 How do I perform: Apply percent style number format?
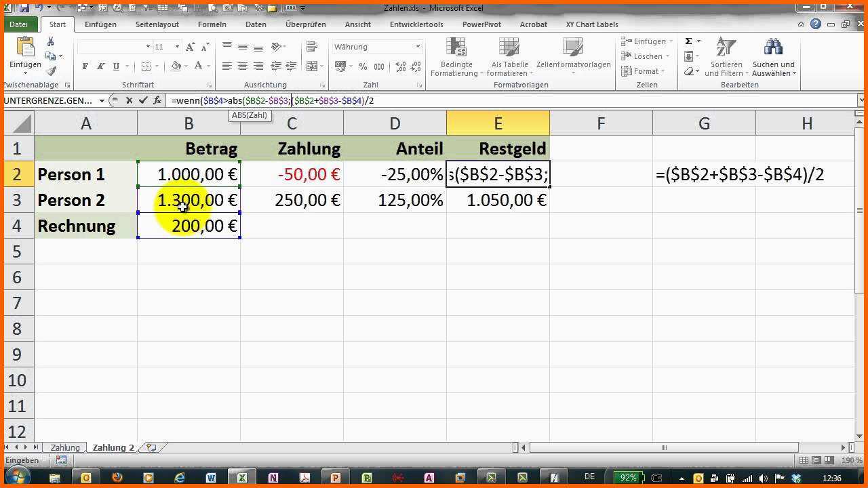(363, 66)
